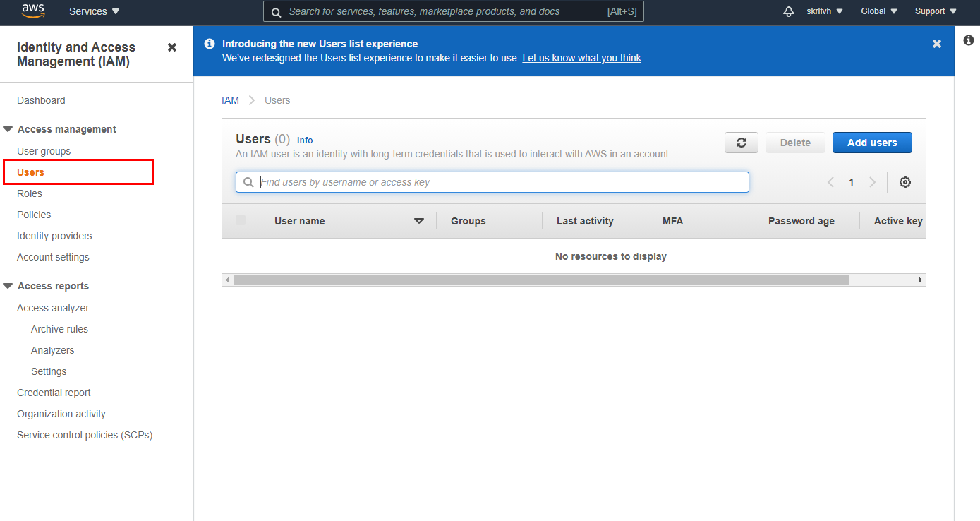Click the search magnifier in the top bar
Image resolution: width=980 pixels, height=521 pixels.
pyautogui.click(x=276, y=12)
